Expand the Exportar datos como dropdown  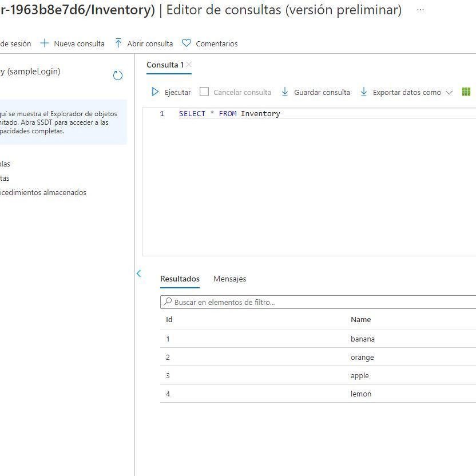pyautogui.click(x=449, y=93)
